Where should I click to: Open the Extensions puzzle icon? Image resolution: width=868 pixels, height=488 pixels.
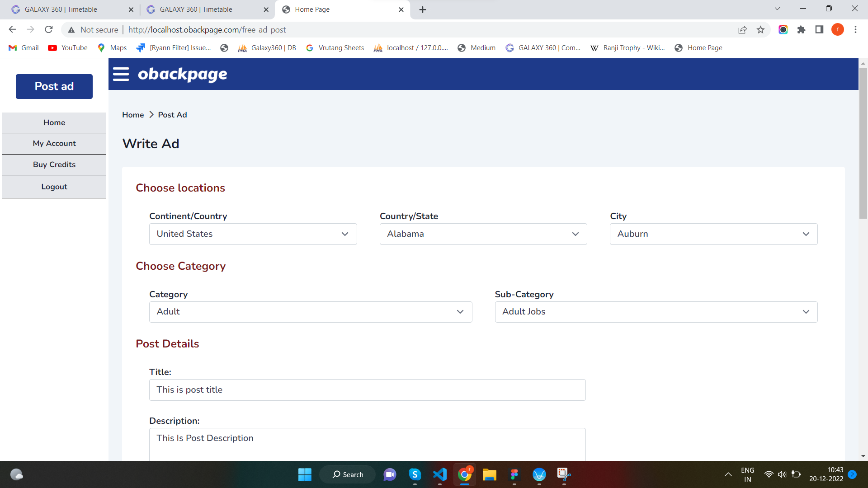click(801, 30)
